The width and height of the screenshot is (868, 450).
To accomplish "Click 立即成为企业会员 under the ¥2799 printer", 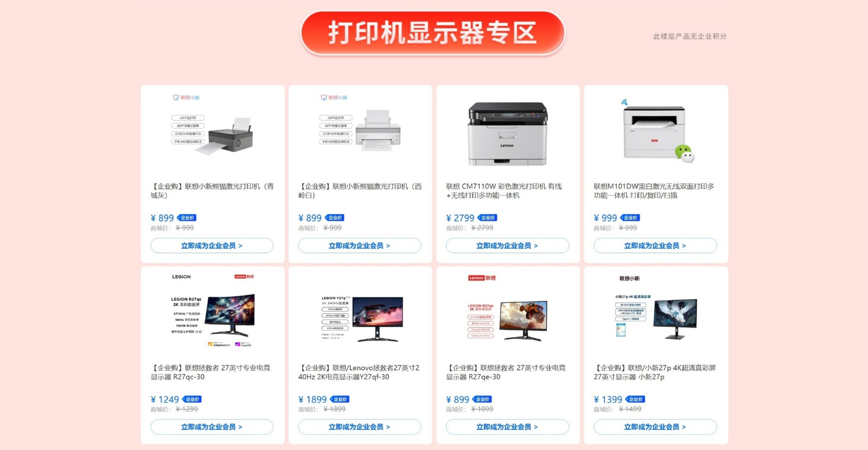I will [x=507, y=246].
